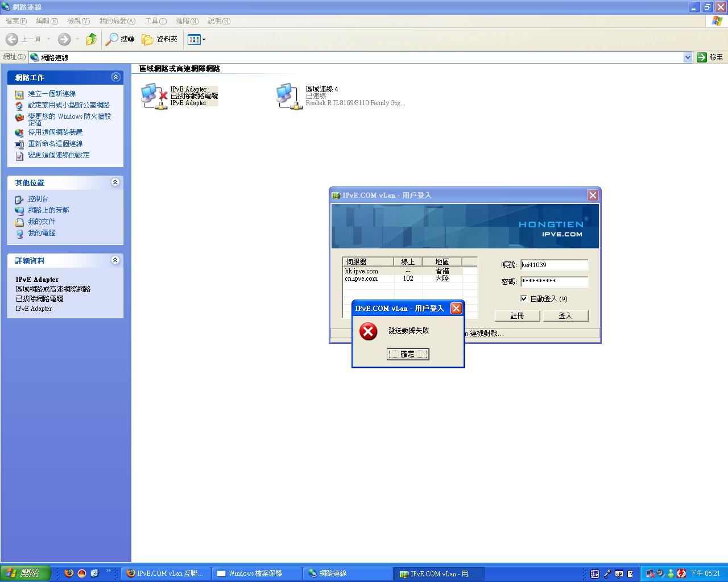Click the 開始 Start button
The width and height of the screenshot is (728, 582).
pyautogui.click(x=26, y=573)
